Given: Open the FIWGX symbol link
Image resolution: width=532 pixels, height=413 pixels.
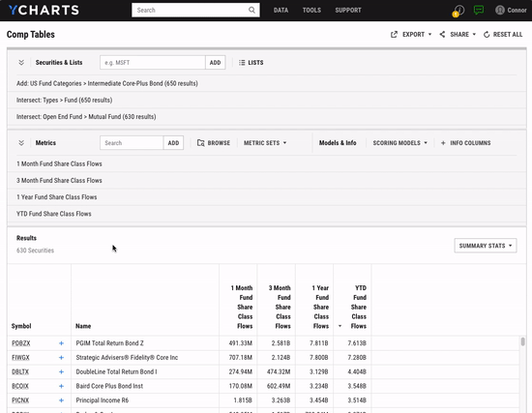Looking at the screenshot, I should point(20,357).
